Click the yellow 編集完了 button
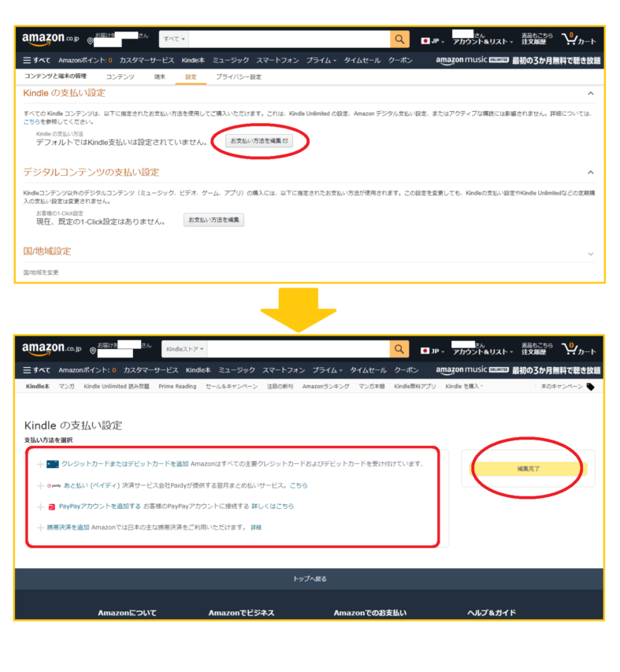Image resolution: width=620 pixels, height=672 pixels. 529,470
